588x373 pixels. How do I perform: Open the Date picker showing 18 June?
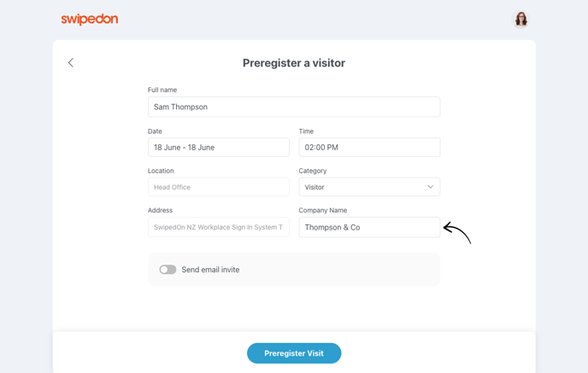pyautogui.click(x=219, y=147)
